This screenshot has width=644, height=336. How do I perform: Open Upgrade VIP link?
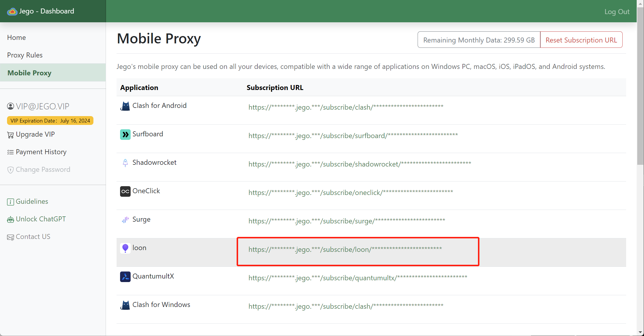(x=35, y=134)
